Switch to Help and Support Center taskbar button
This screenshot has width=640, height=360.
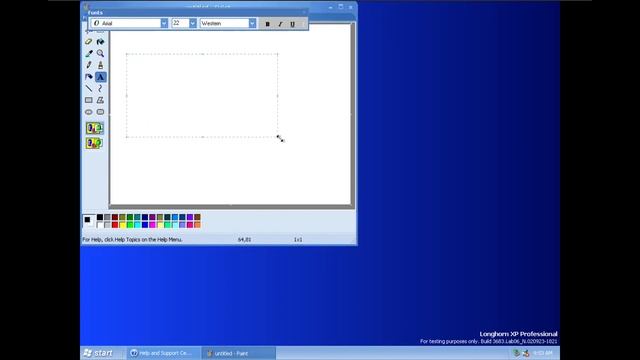[163, 353]
